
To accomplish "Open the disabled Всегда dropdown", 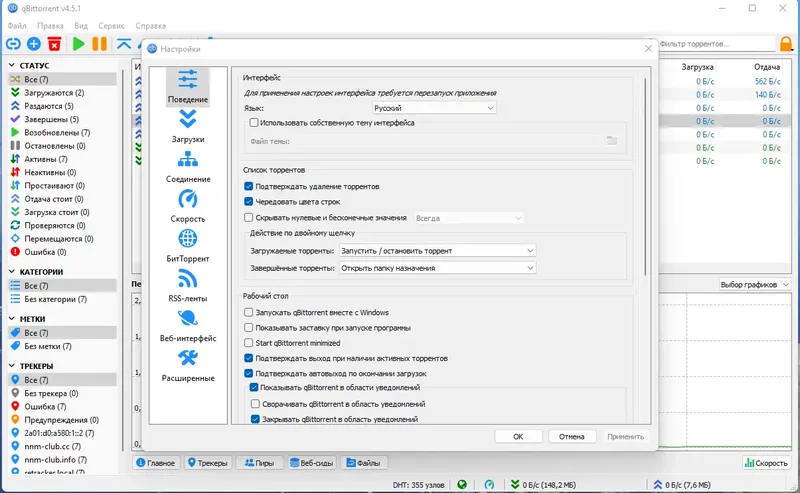I will tap(468, 218).
